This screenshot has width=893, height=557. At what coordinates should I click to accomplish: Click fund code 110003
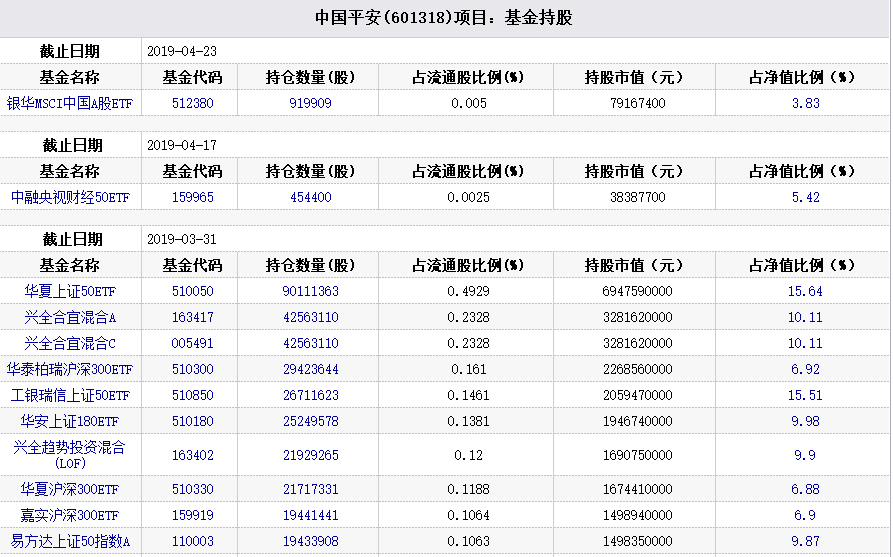pyautogui.click(x=192, y=542)
